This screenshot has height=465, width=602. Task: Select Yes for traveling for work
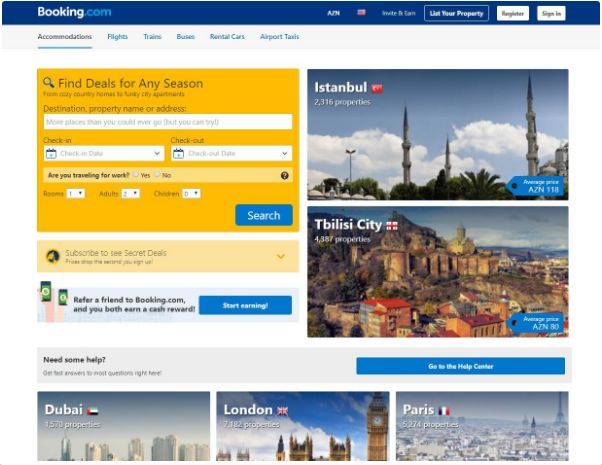click(x=136, y=174)
